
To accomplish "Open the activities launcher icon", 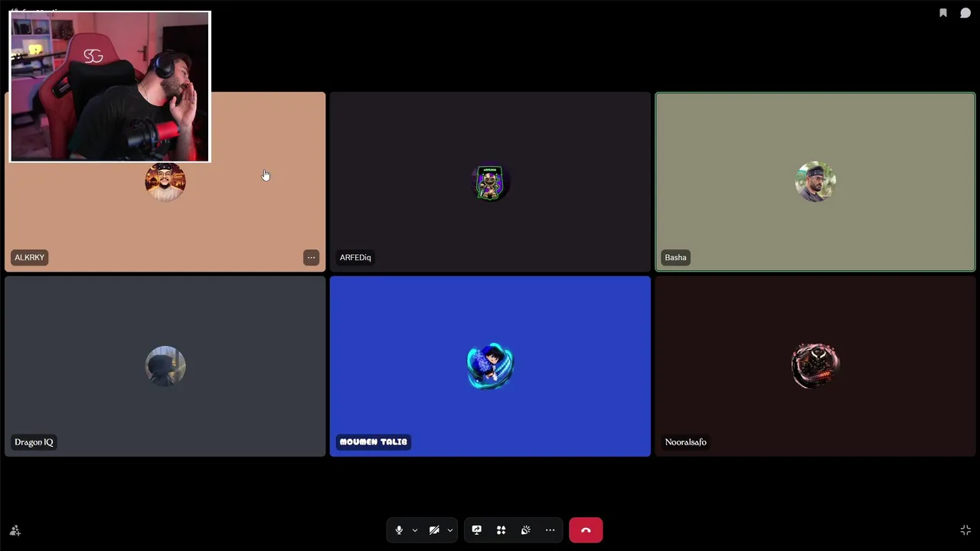I will (x=501, y=530).
